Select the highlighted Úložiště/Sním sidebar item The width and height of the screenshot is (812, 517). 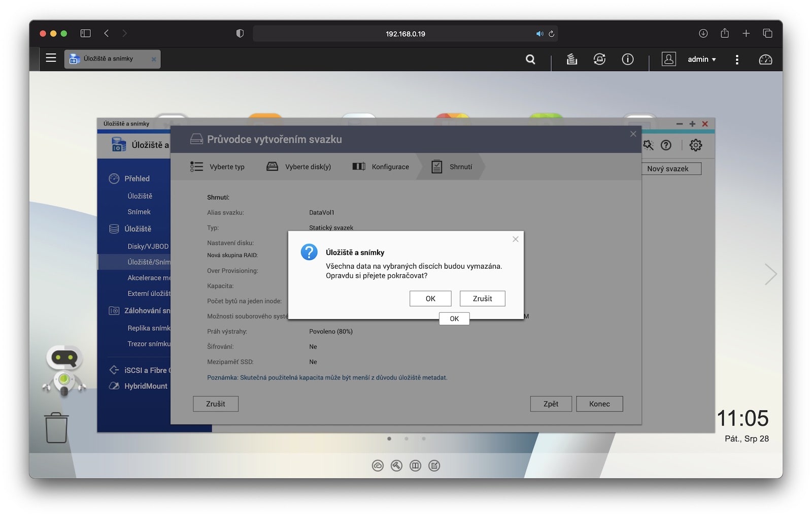click(x=134, y=262)
